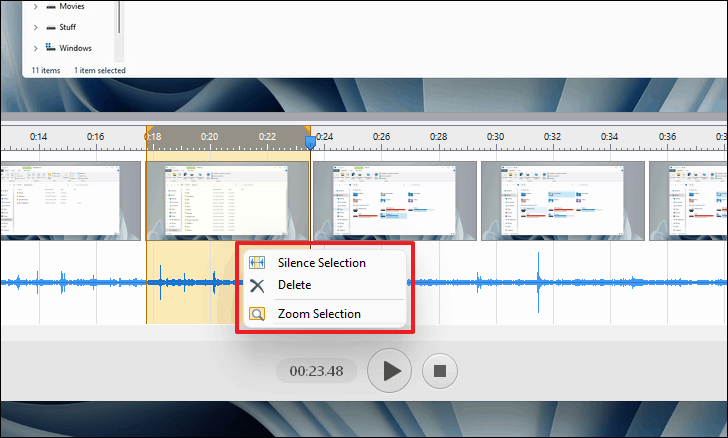Click the blue playhead marker near 0:24
Viewport: 728px width, 438px height.
click(x=310, y=142)
